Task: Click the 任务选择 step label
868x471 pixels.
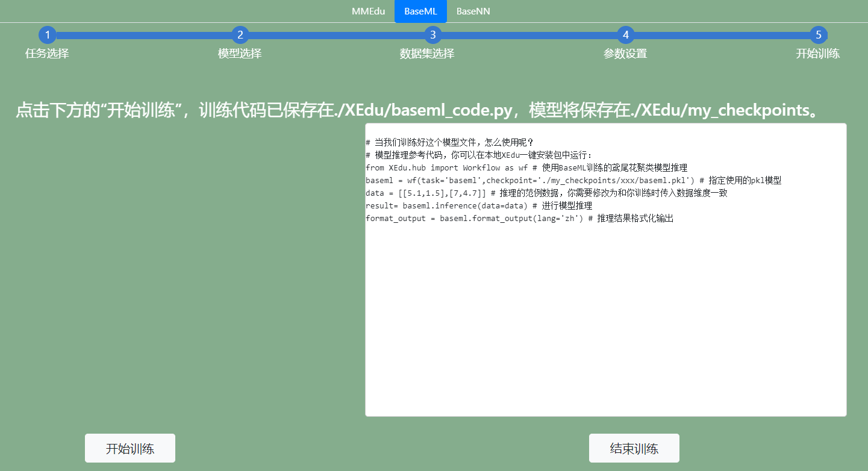Action: pyautogui.click(x=47, y=54)
